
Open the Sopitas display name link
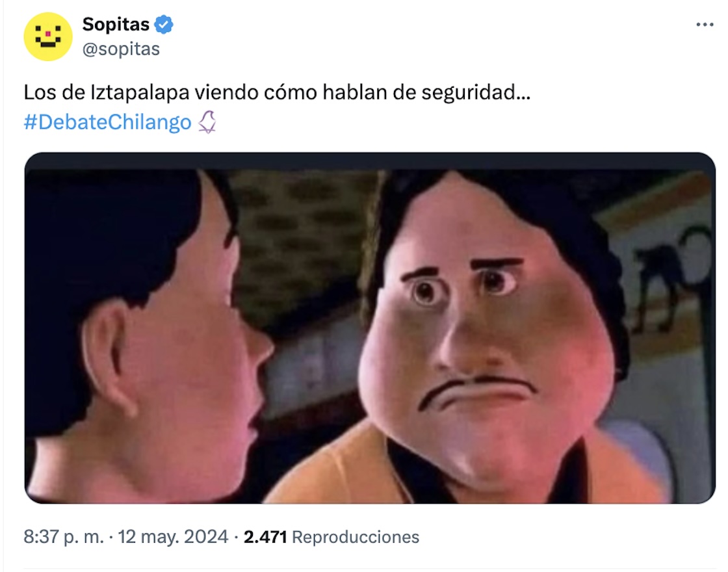(116, 24)
